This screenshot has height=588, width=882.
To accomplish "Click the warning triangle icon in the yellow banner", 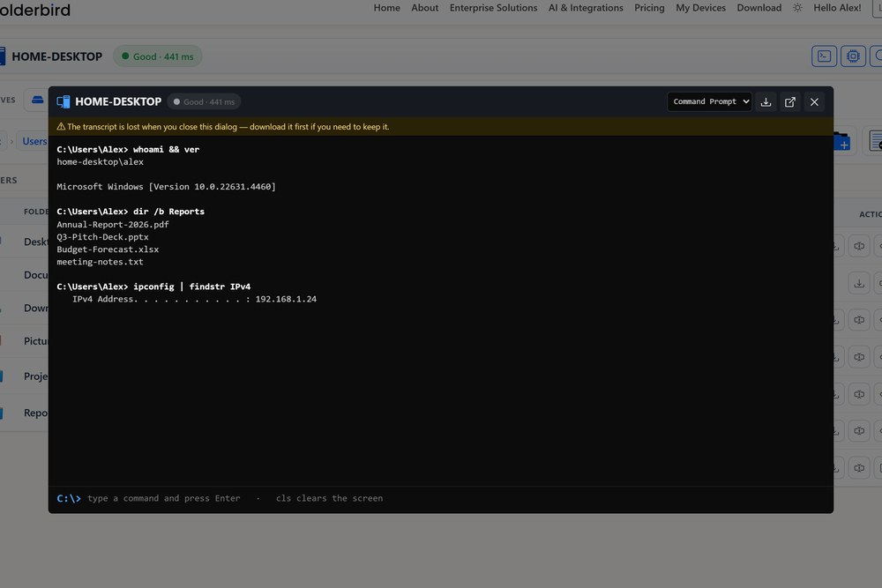I will tap(61, 126).
